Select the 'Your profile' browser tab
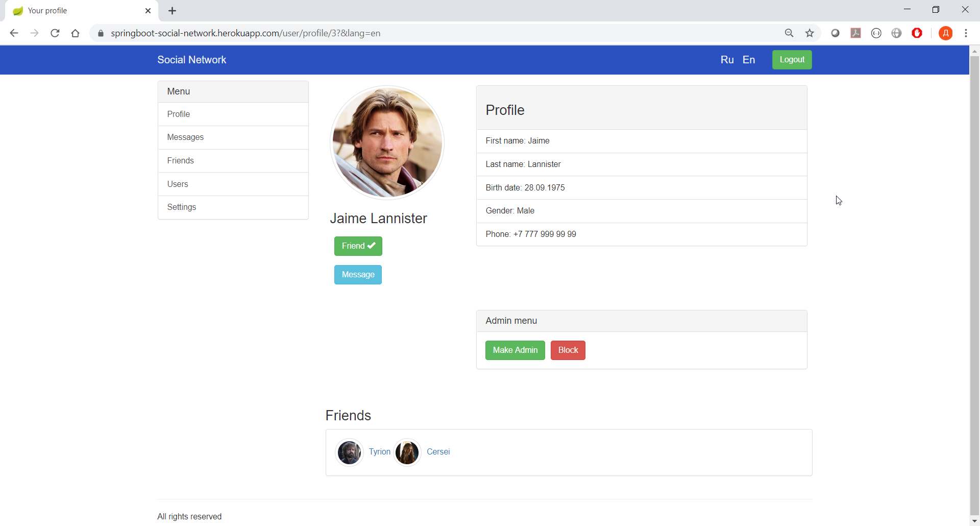Screen dimensions: 980x526 pos(82,11)
